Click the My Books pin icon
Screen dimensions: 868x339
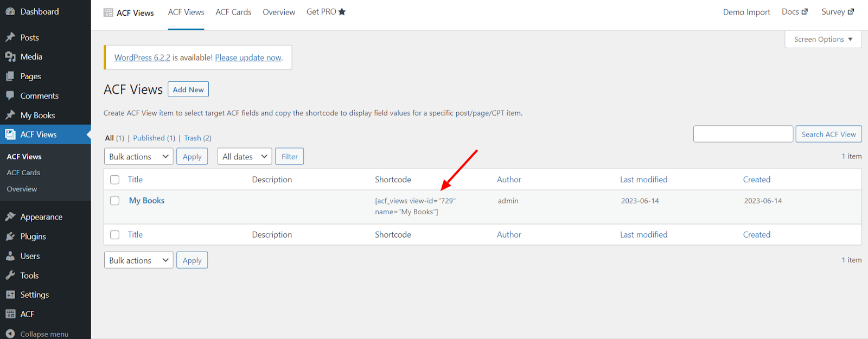(10, 115)
